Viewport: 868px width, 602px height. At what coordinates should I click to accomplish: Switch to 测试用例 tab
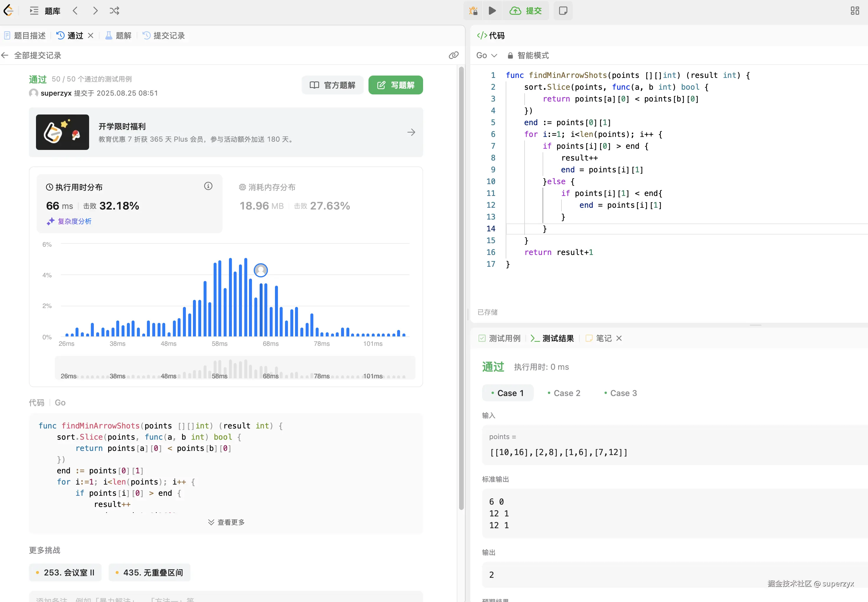[x=499, y=338]
